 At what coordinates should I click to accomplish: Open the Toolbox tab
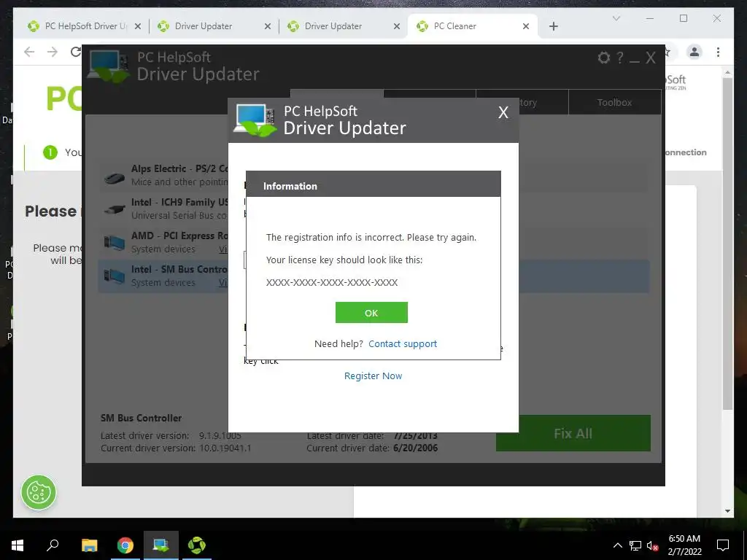[614, 102]
